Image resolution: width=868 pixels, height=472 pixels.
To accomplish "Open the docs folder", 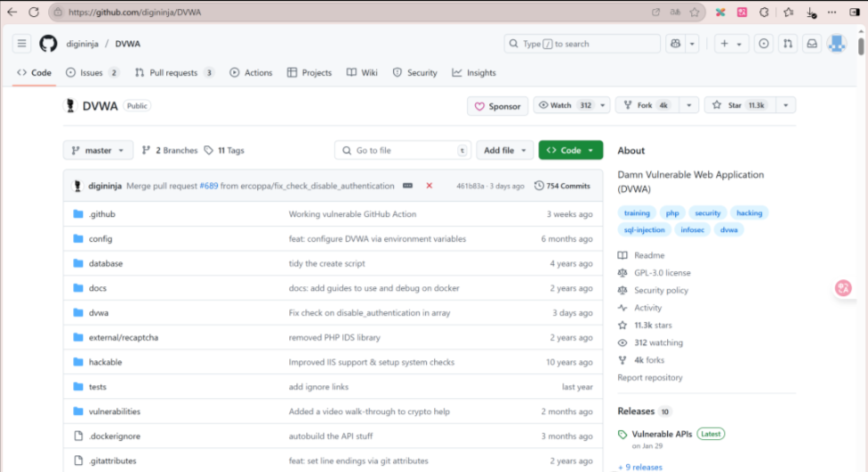I will (x=97, y=288).
